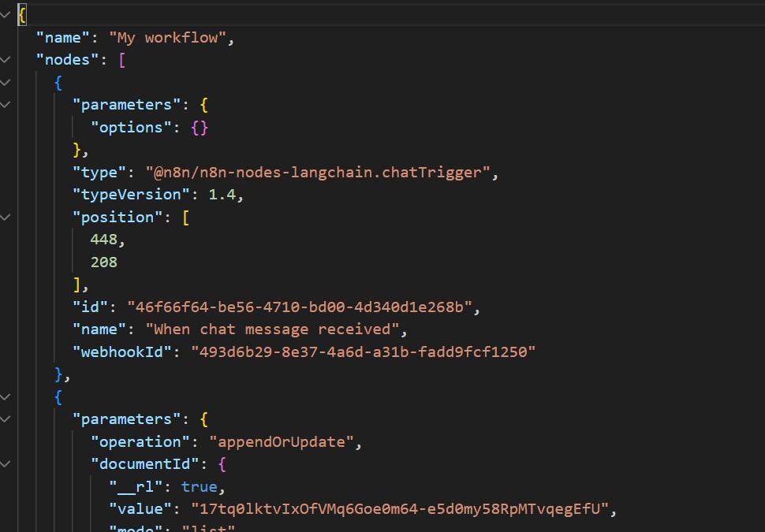Collapse the first node object
The image size is (765, 532).
(x=6, y=82)
